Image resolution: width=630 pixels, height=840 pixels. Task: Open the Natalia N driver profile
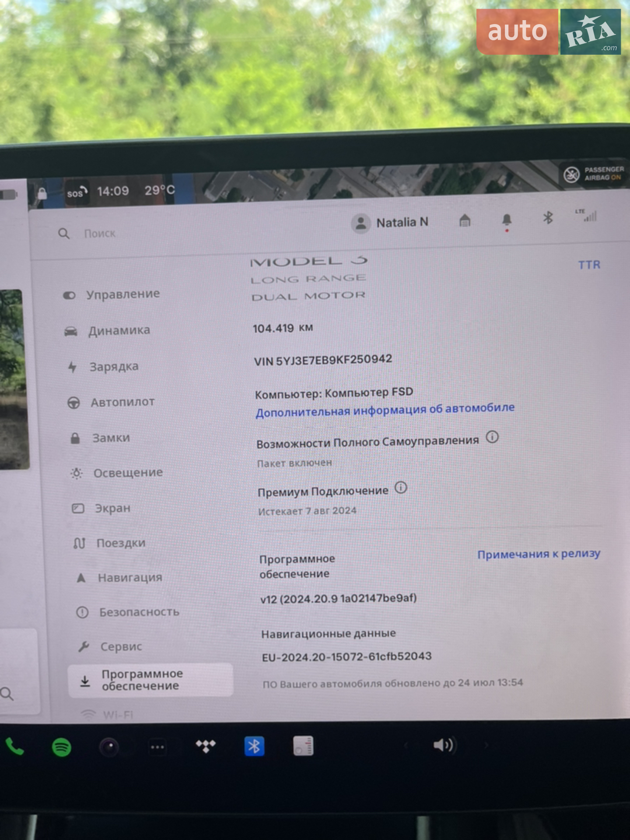coord(390,223)
